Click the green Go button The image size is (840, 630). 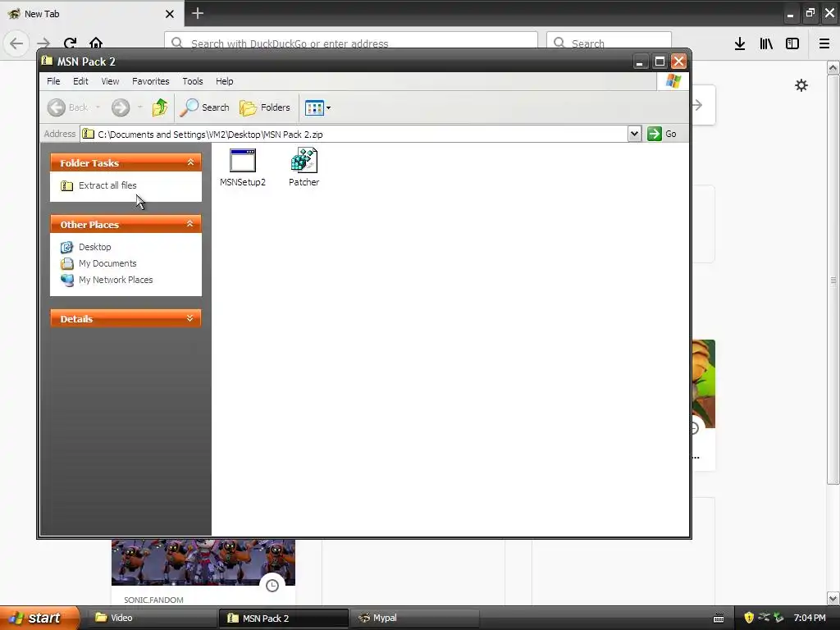662,134
